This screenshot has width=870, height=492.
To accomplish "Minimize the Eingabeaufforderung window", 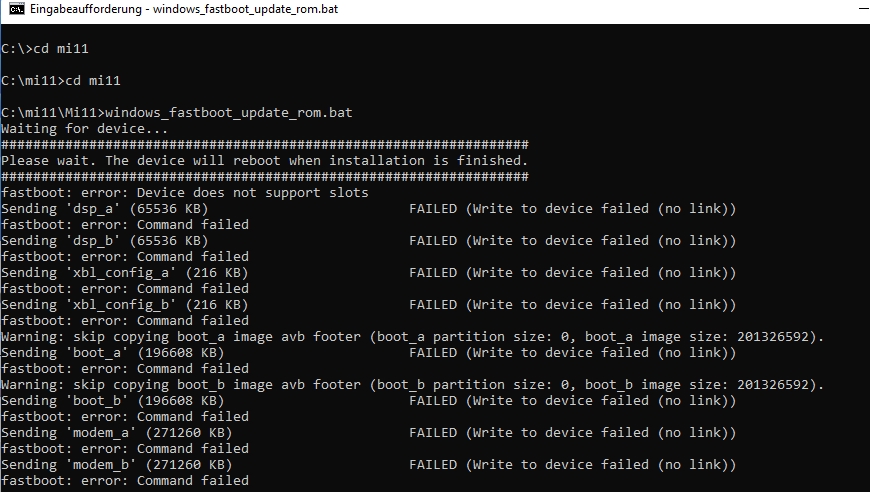I will (x=864, y=9).
